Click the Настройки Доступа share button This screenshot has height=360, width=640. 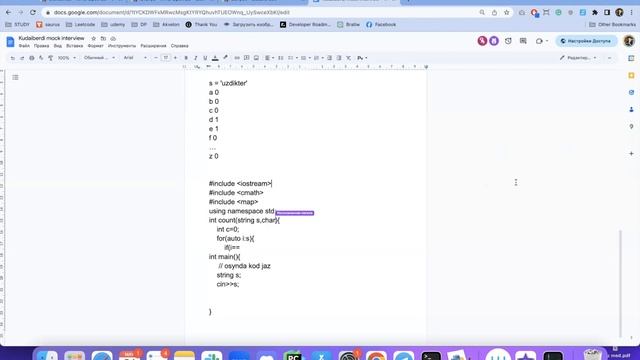tap(586, 41)
